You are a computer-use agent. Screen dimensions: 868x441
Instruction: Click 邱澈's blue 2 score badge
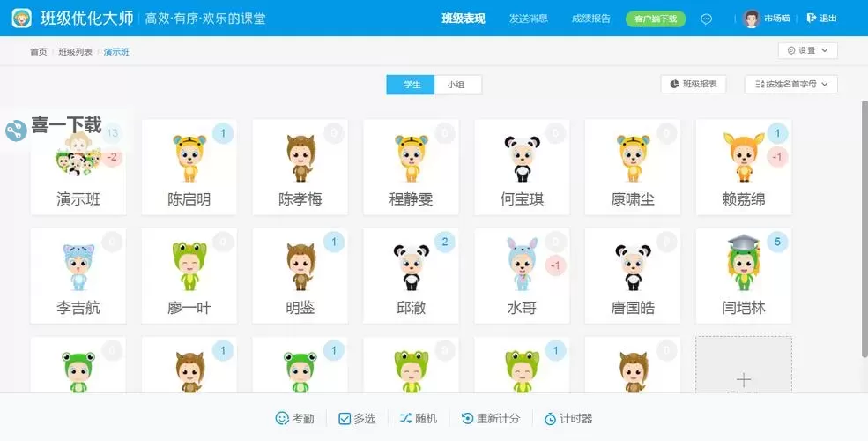click(444, 242)
